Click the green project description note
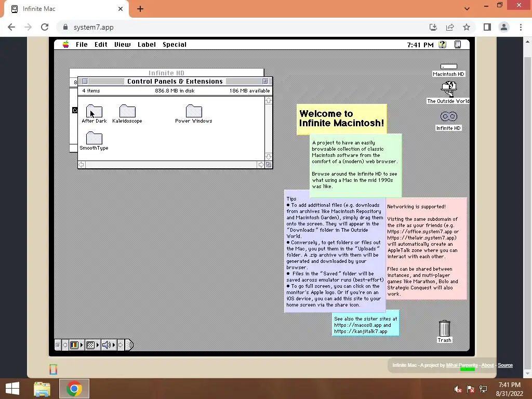 point(356,166)
